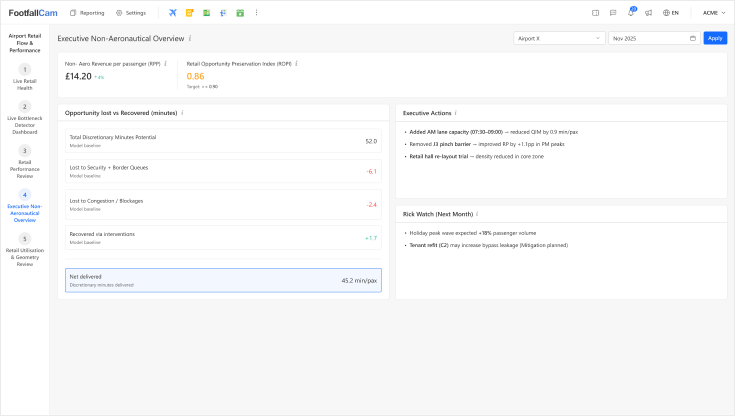Open the ACME account dropdown
This screenshot has width=735, height=416.
click(x=714, y=13)
